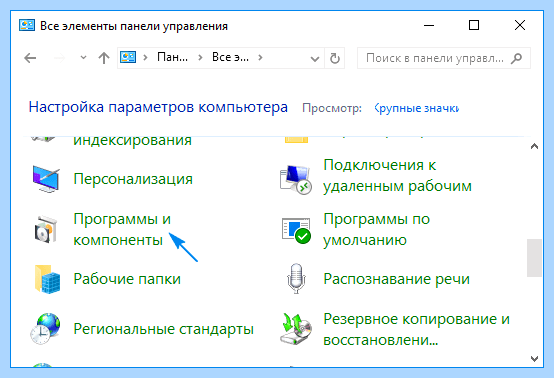
Task: Click the Резервное копирование backup icon
Action: click(296, 329)
